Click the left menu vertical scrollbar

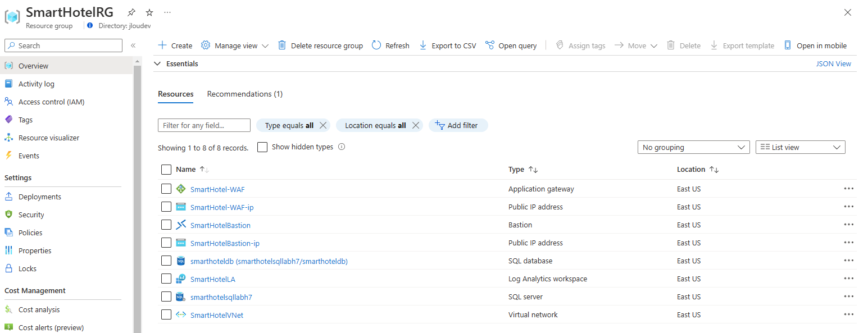[137, 200]
